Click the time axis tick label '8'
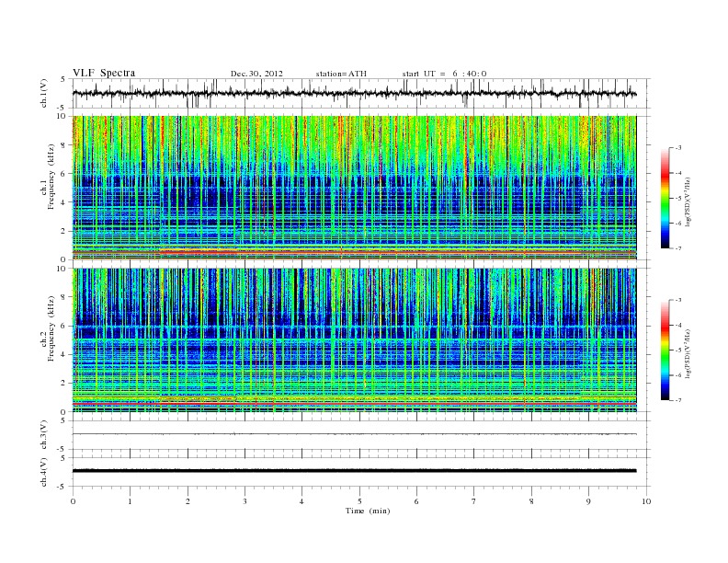728x563 pixels. click(531, 501)
